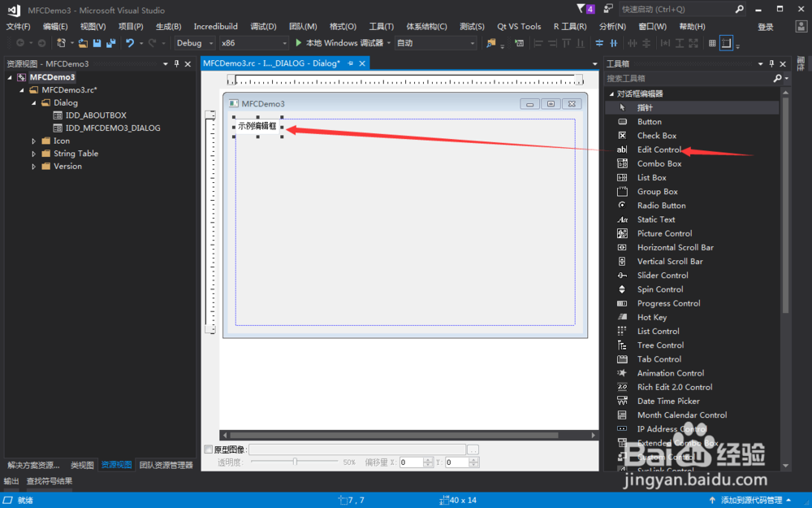Click the 透明度 transparency slider
This screenshot has height=508, width=812.
[x=294, y=462]
